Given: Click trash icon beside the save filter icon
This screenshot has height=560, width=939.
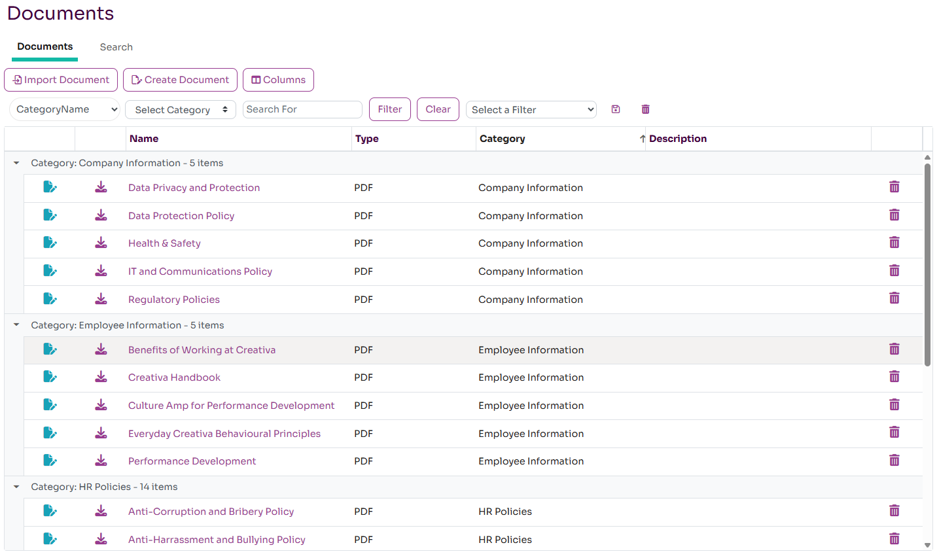Looking at the screenshot, I should [x=645, y=109].
